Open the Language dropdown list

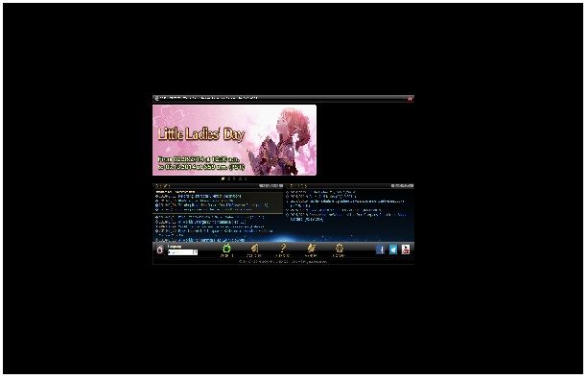pos(182,252)
